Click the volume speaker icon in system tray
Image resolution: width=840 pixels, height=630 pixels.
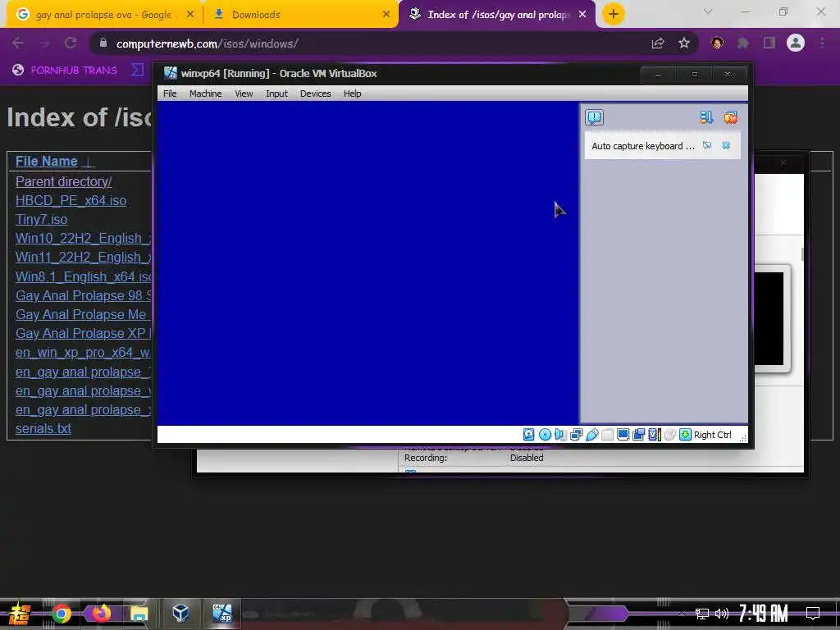pos(722,614)
